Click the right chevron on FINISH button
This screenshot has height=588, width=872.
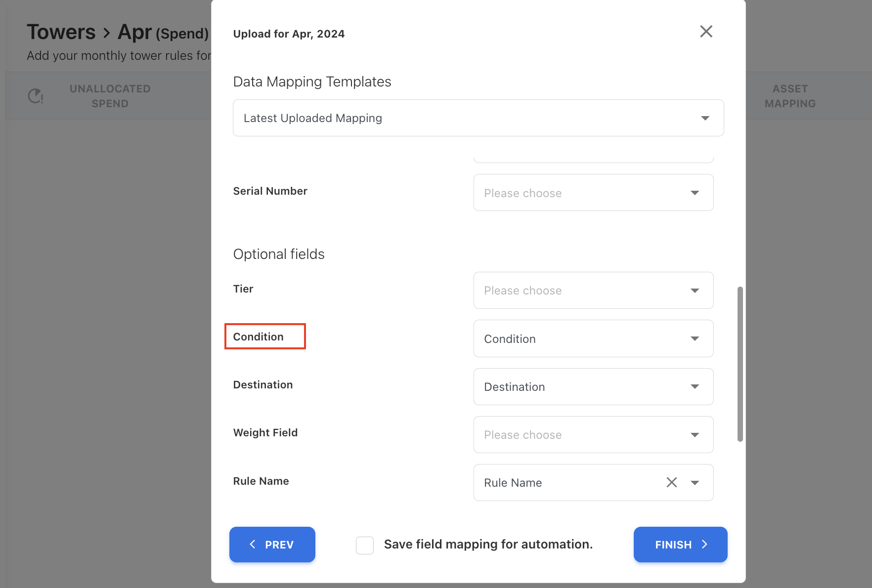(x=705, y=544)
